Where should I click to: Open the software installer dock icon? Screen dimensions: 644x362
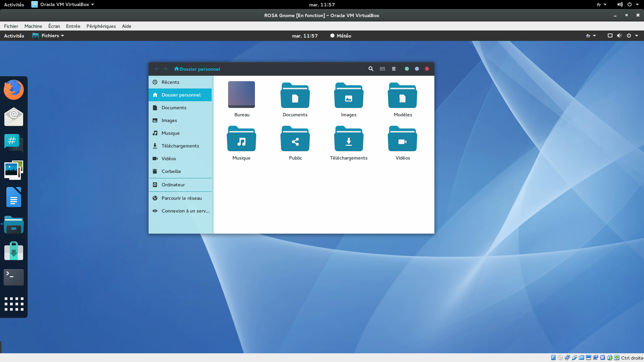[14, 251]
